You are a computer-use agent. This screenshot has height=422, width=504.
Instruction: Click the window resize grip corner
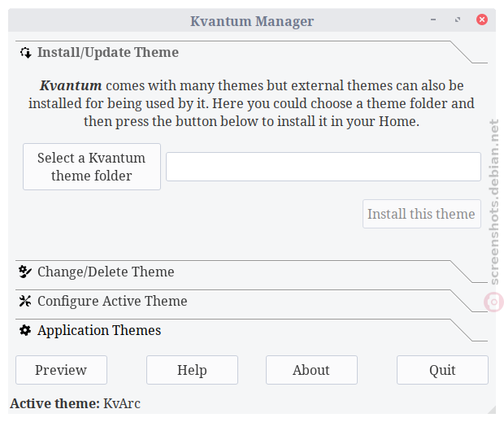[492, 410]
